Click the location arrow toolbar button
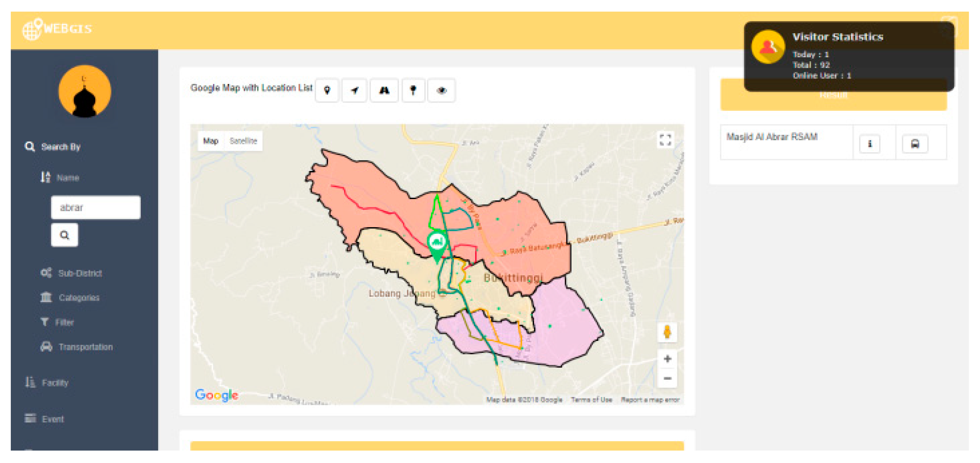 pyautogui.click(x=354, y=90)
